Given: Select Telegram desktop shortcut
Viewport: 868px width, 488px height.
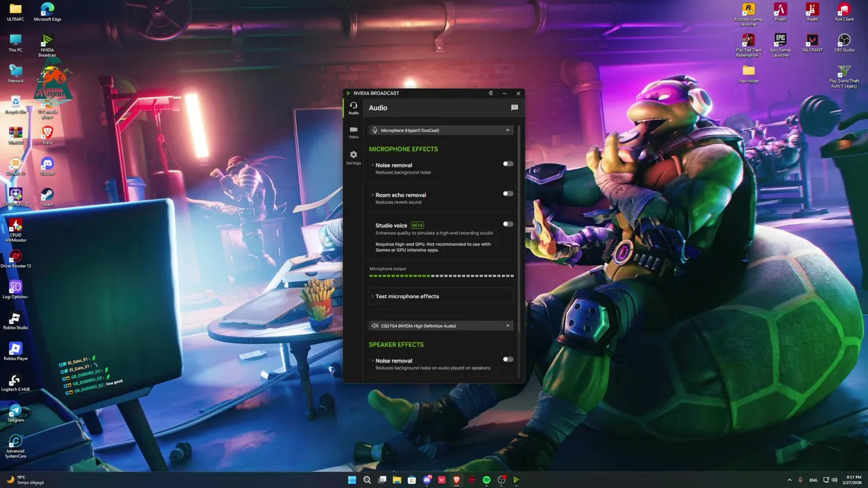Looking at the screenshot, I should tap(15, 413).
